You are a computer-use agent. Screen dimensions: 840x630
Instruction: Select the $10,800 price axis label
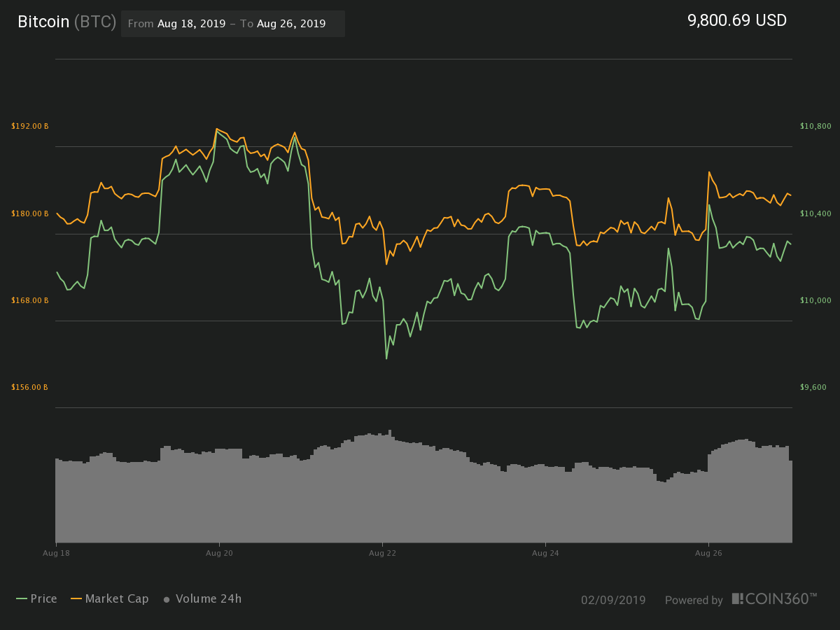[815, 126]
